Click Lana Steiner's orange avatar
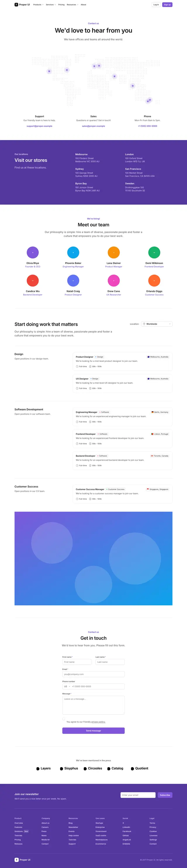187x868 pixels. (x=114, y=252)
